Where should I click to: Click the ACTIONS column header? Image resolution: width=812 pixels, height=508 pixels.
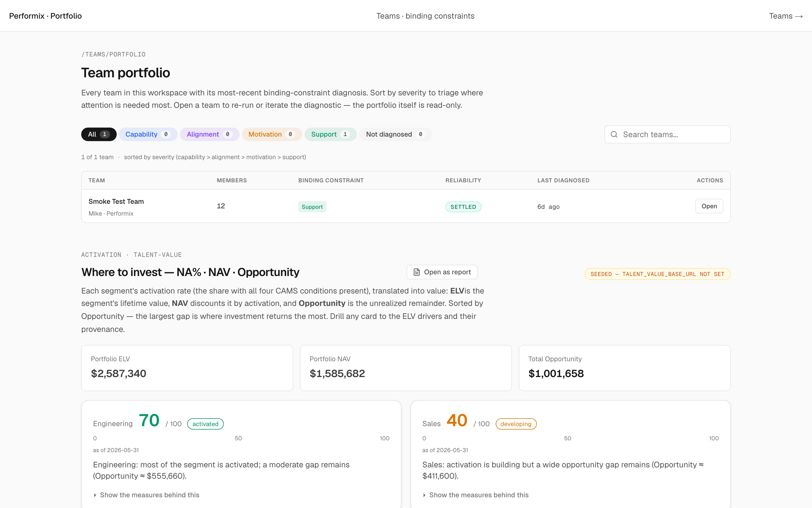710,180
